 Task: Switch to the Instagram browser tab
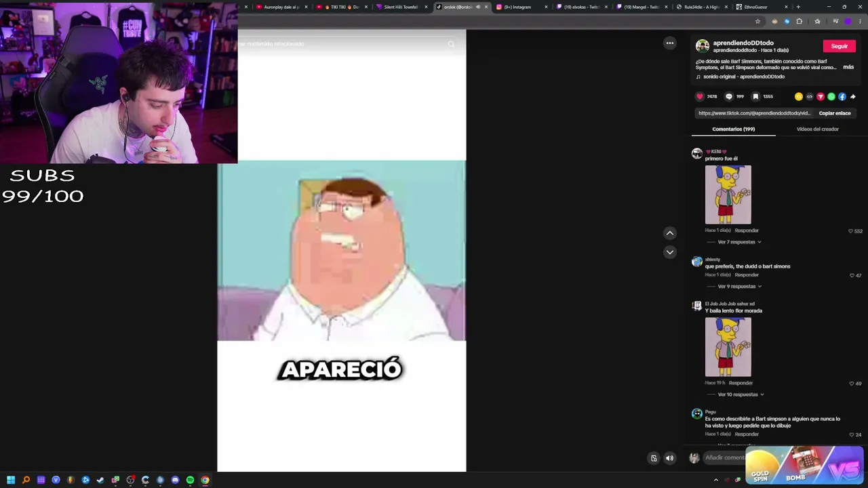[x=521, y=7]
